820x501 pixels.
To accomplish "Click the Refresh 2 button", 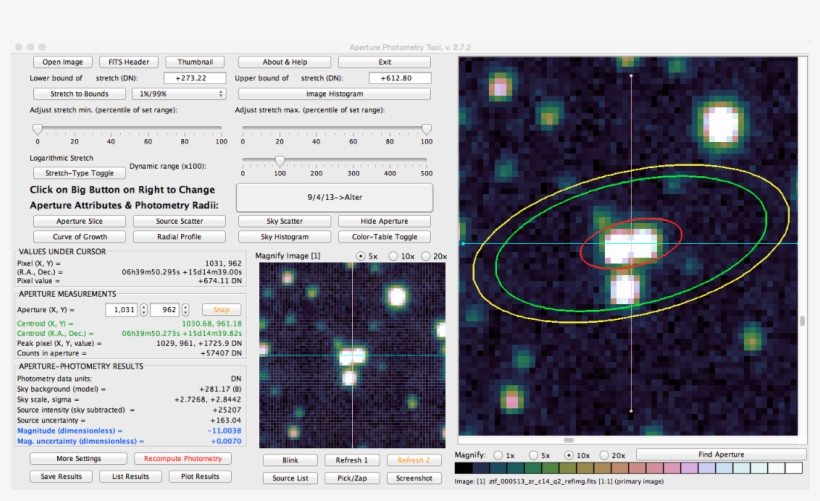I will pos(414,460).
